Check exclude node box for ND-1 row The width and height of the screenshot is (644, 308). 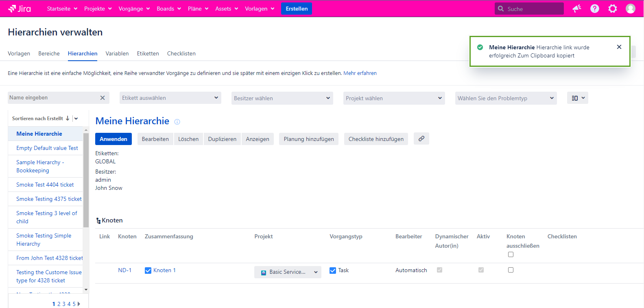pos(511,270)
